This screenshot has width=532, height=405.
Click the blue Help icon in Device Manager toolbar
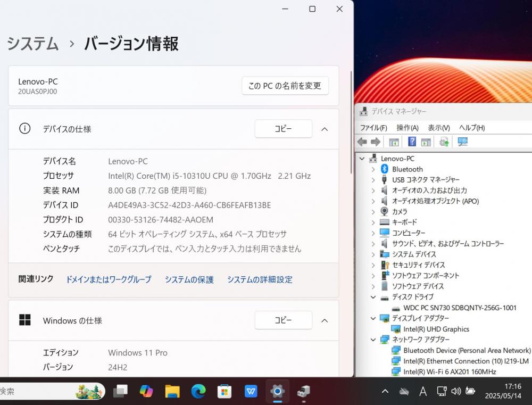tap(412, 142)
